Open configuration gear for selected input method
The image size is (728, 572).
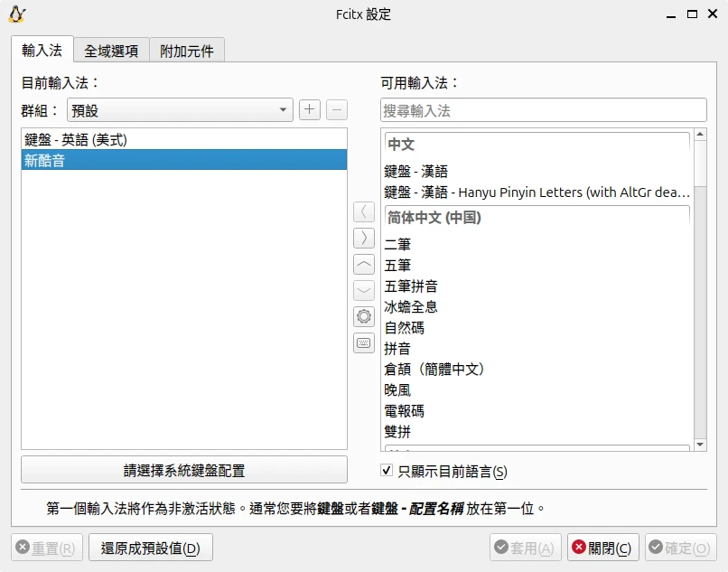click(364, 317)
